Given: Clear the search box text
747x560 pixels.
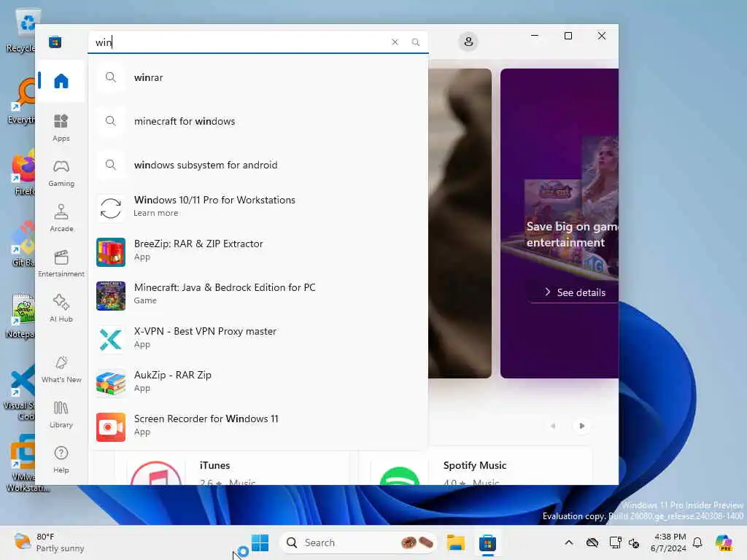Looking at the screenshot, I should click(x=395, y=42).
